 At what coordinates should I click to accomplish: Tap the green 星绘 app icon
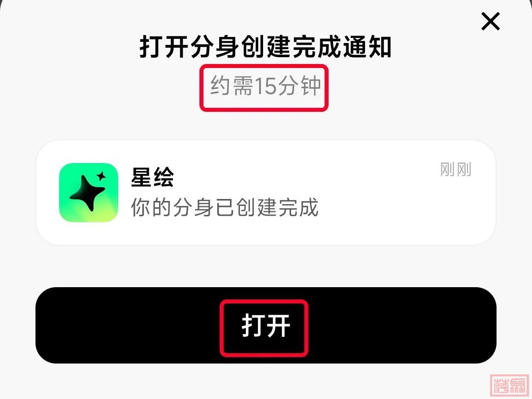coord(89,193)
